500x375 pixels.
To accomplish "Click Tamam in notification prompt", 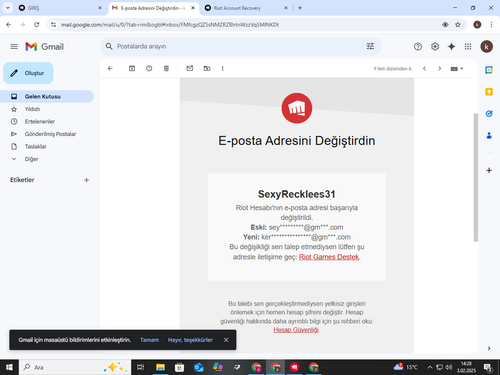I will click(149, 340).
